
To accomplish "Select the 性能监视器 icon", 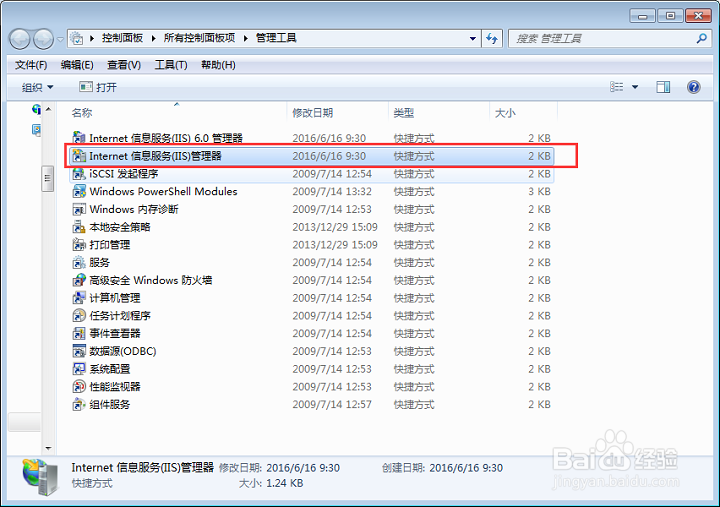I will pyautogui.click(x=79, y=387).
